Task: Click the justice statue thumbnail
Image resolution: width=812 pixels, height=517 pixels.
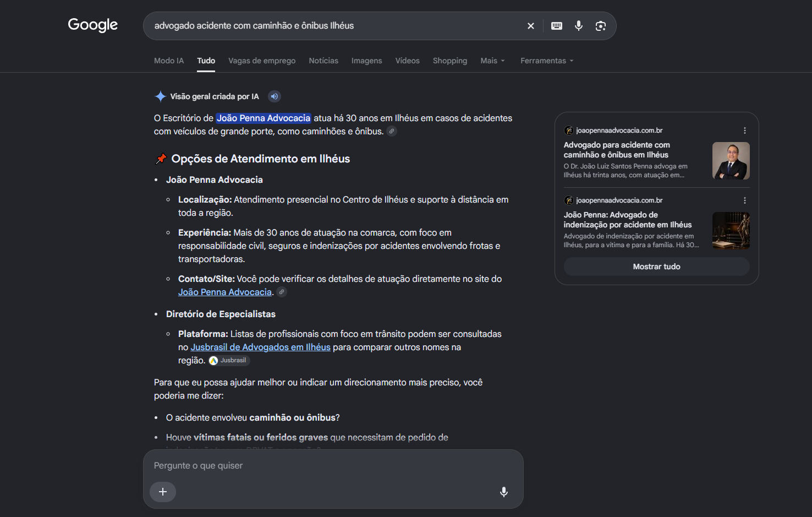Action: coord(731,231)
